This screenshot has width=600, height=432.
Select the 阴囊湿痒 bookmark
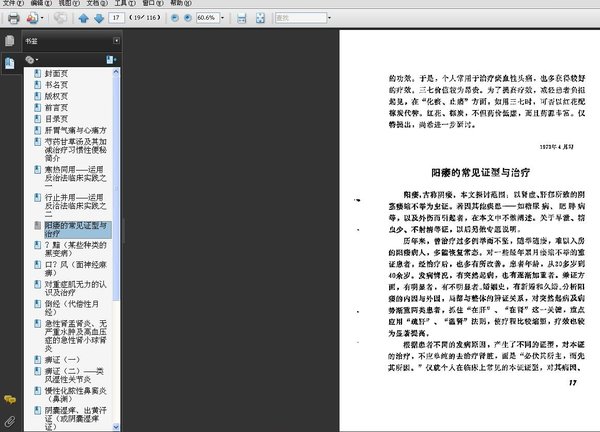point(76,419)
